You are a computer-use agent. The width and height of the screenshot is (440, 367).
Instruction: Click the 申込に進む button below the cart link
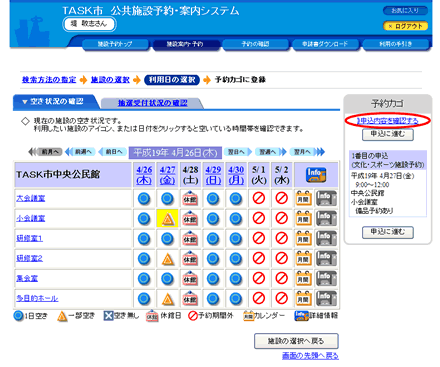click(x=388, y=134)
